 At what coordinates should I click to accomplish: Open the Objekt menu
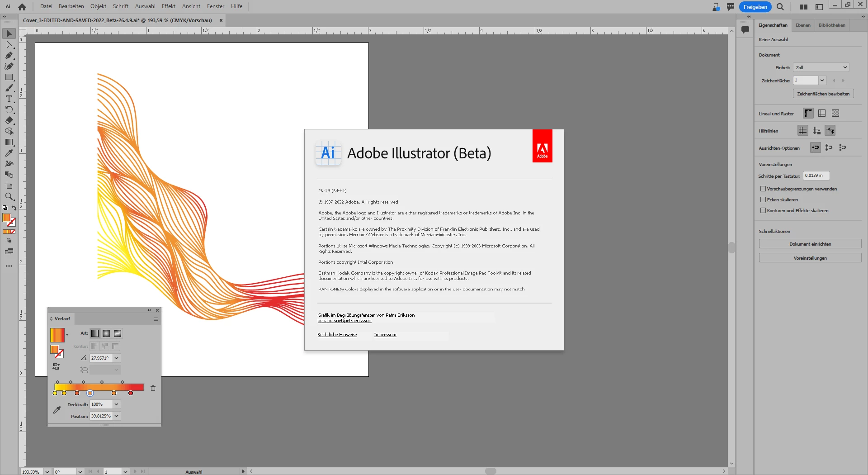(98, 6)
